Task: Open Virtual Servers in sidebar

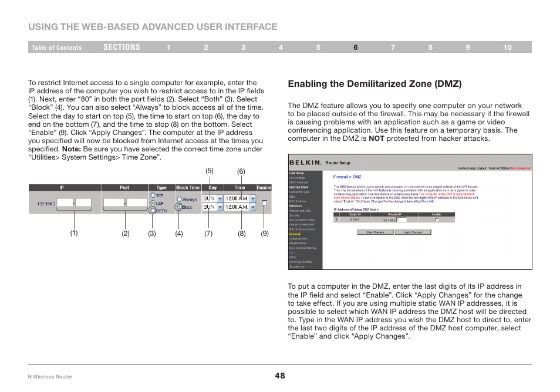Action: pos(298,239)
